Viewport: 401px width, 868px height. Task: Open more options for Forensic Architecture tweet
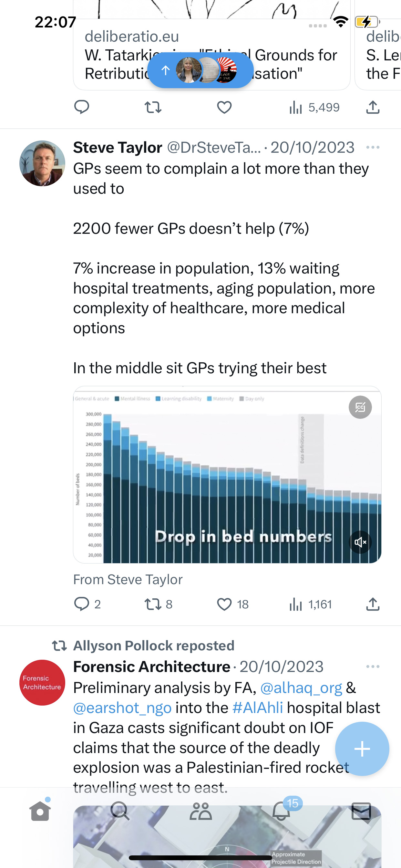click(x=373, y=666)
